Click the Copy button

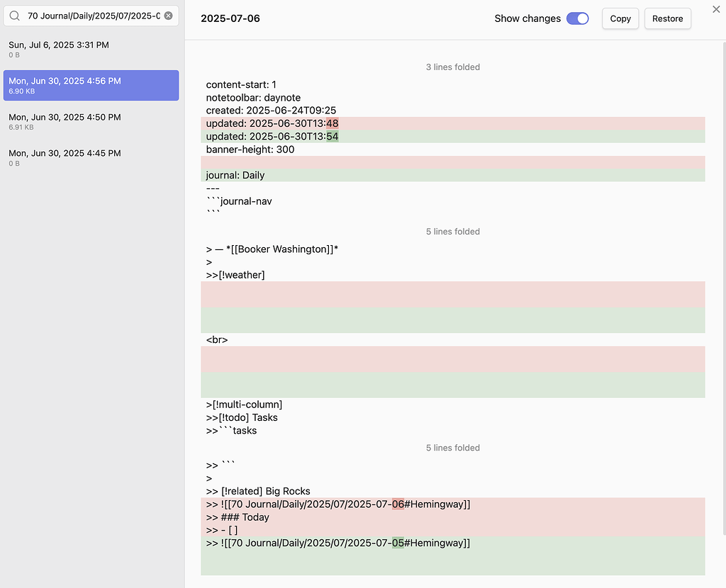click(x=620, y=18)
